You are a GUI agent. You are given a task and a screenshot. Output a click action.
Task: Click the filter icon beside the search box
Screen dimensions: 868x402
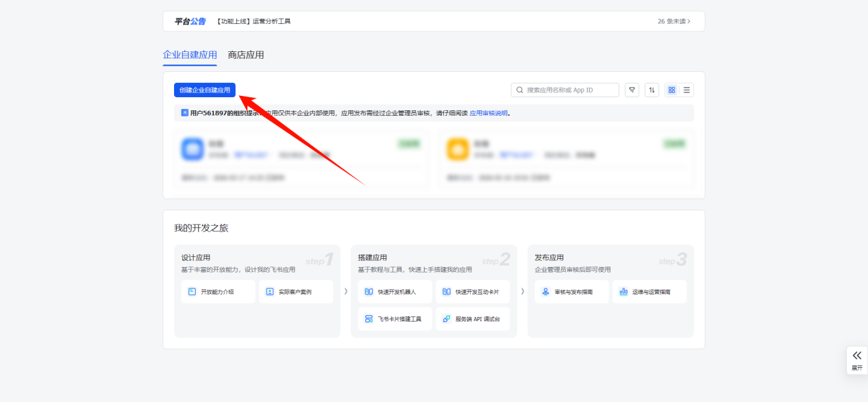coord(632,90)
